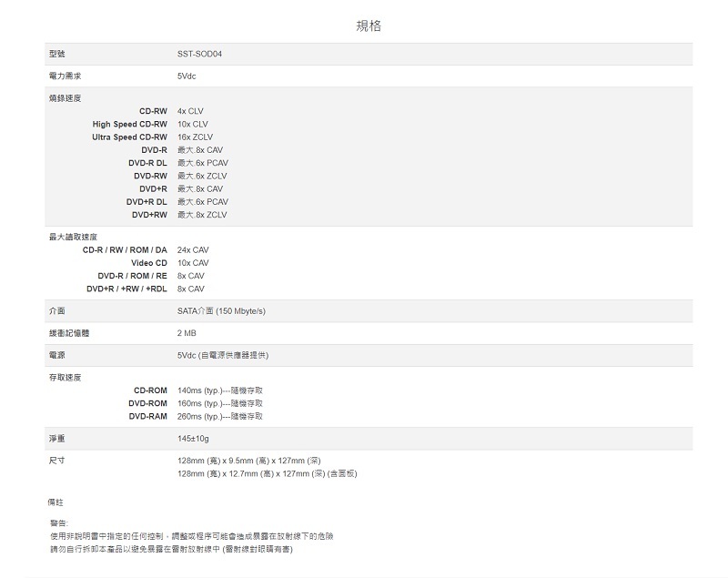728x578 pixels.
Task: Select the DVD-RAM access speed label
Action: coord(147,416)
